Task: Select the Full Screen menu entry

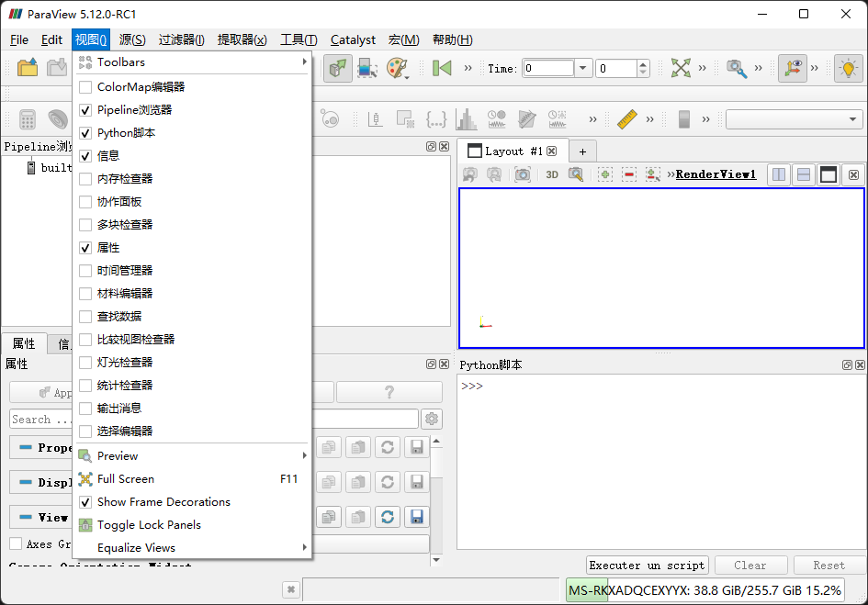Action: coord(126,479)
